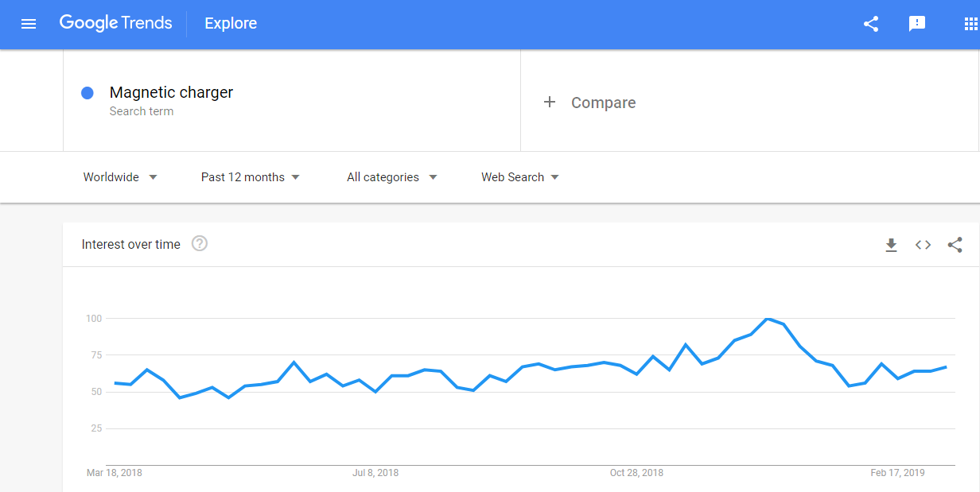Open the Google apps grid
Screen dimensions: 980x492
(970, 24)
